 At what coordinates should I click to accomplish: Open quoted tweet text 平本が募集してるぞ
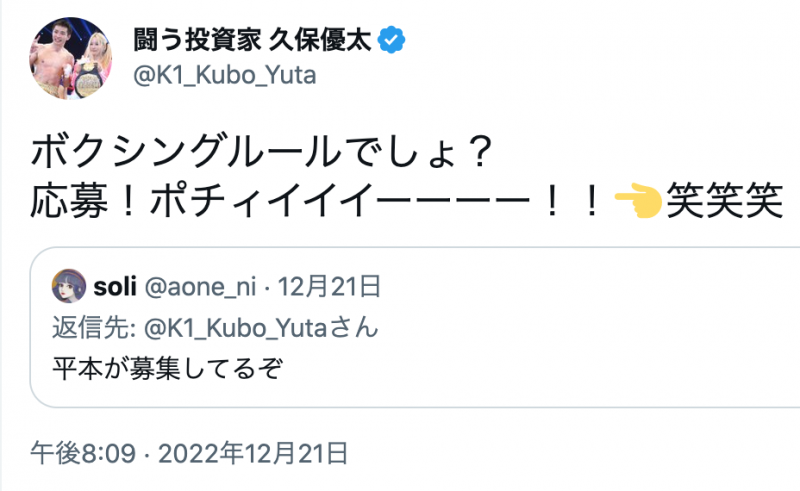(x=166, y=367)
